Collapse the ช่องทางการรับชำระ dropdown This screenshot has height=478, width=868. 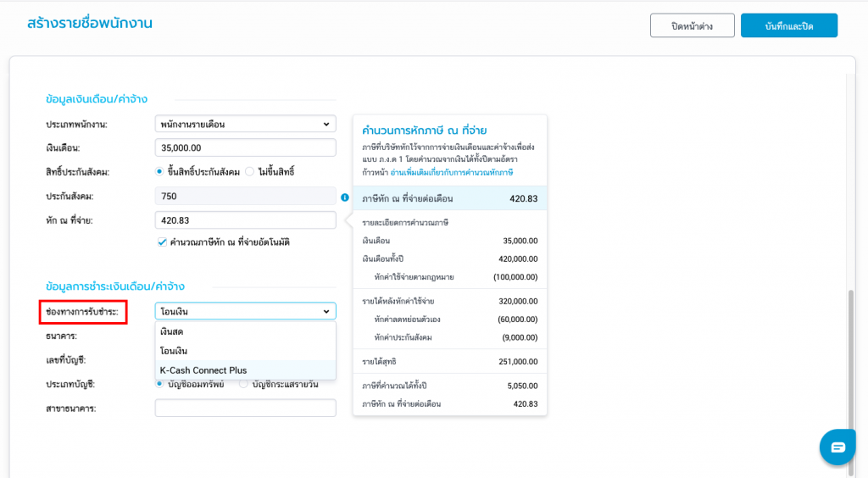point(245,312)
